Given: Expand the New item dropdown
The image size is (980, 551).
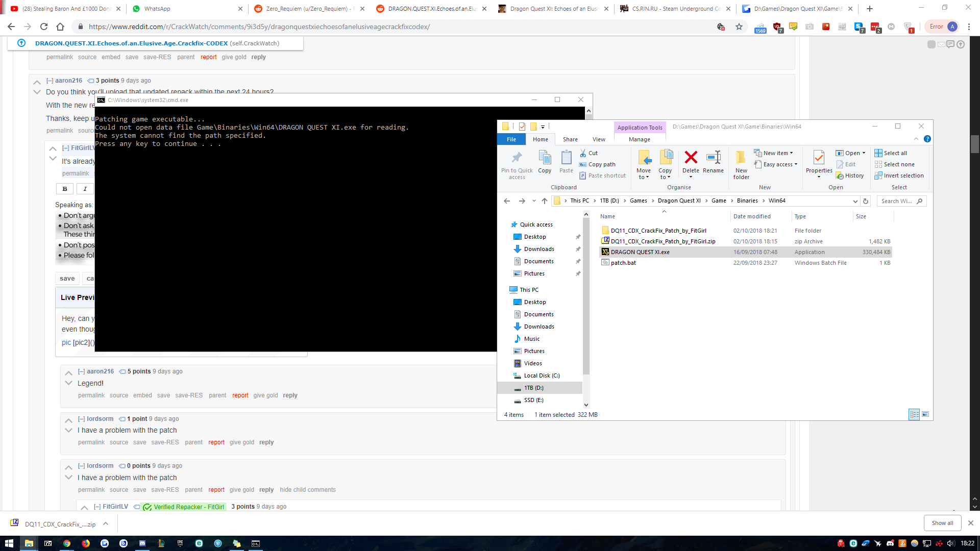Looking at the screenshot, I should click(777, 153).
